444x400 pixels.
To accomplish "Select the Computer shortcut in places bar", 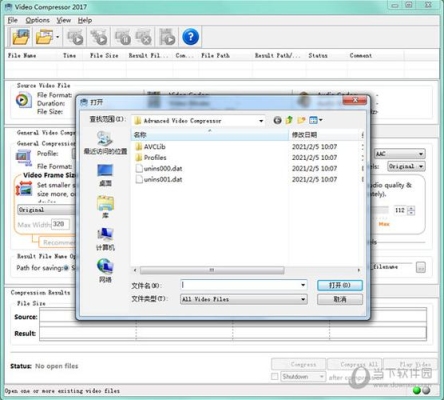I will (105, 239).
